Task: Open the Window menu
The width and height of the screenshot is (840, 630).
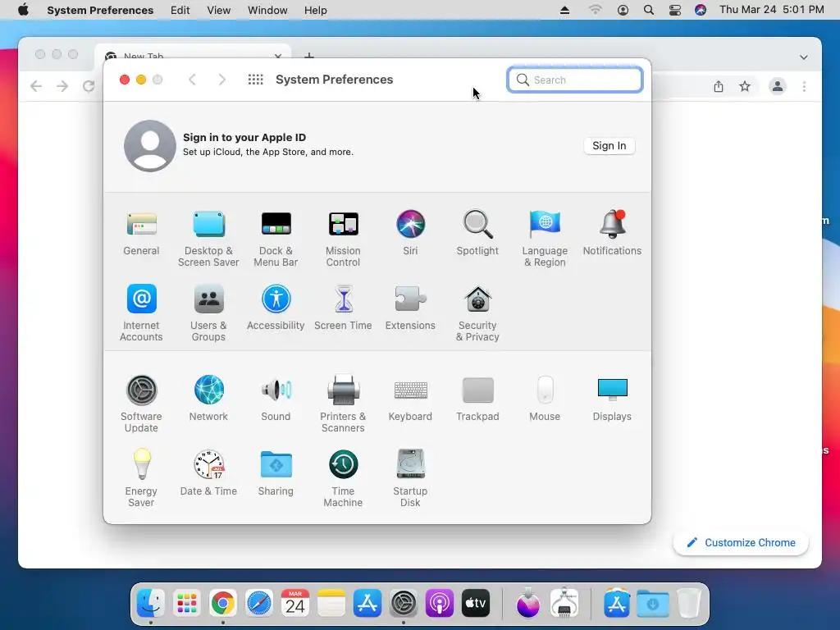Action: (267, 10)
